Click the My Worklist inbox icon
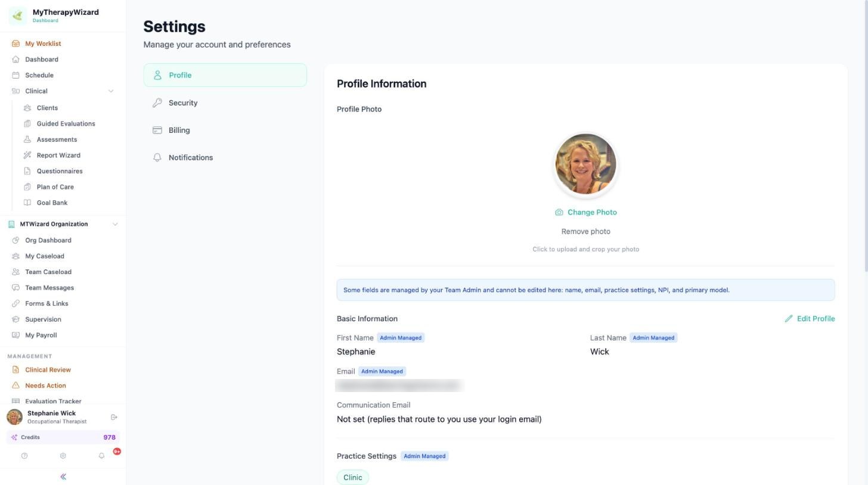868x485 pixels. (x=15, y=43)
